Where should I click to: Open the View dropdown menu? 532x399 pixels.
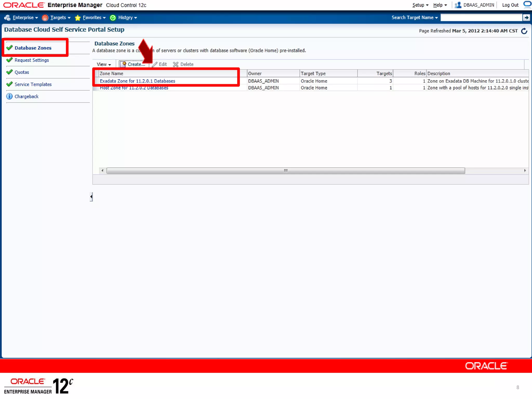click(x=104, y=64)
